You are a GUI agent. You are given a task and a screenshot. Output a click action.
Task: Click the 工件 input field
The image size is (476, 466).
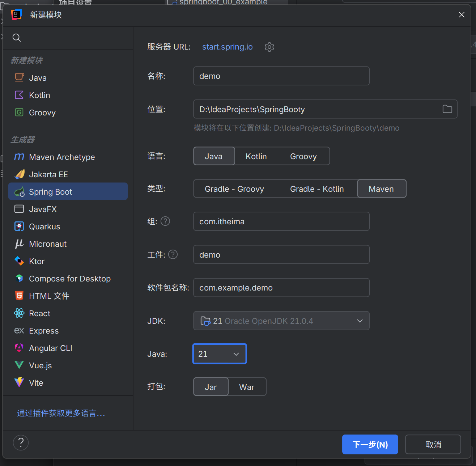click(281, 255)
